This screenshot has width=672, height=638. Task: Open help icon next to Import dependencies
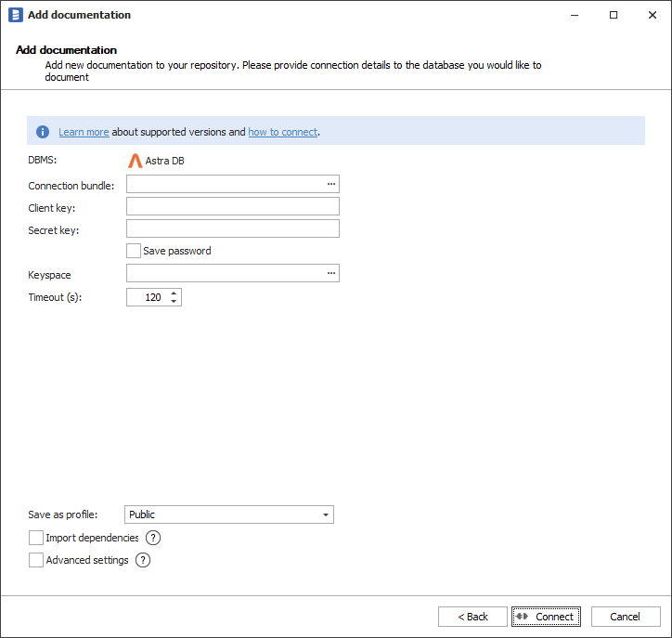click(153, 538)
